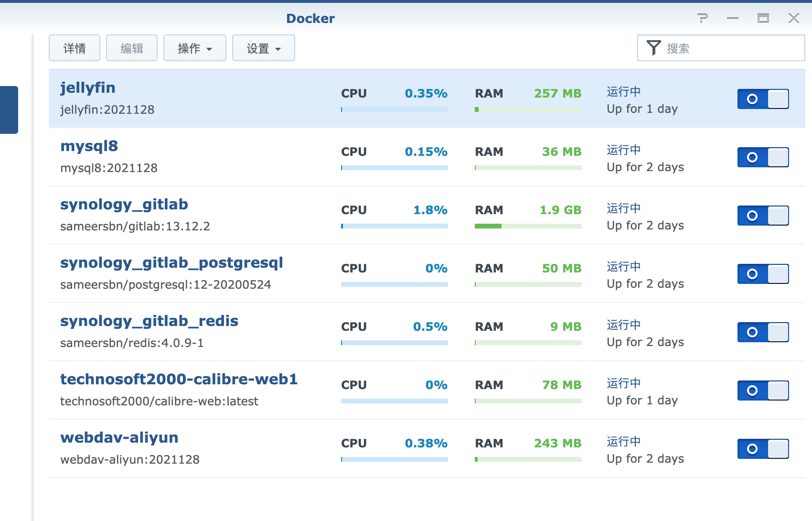Click the synology_gitlab RAM usage bar

[528, 226]
